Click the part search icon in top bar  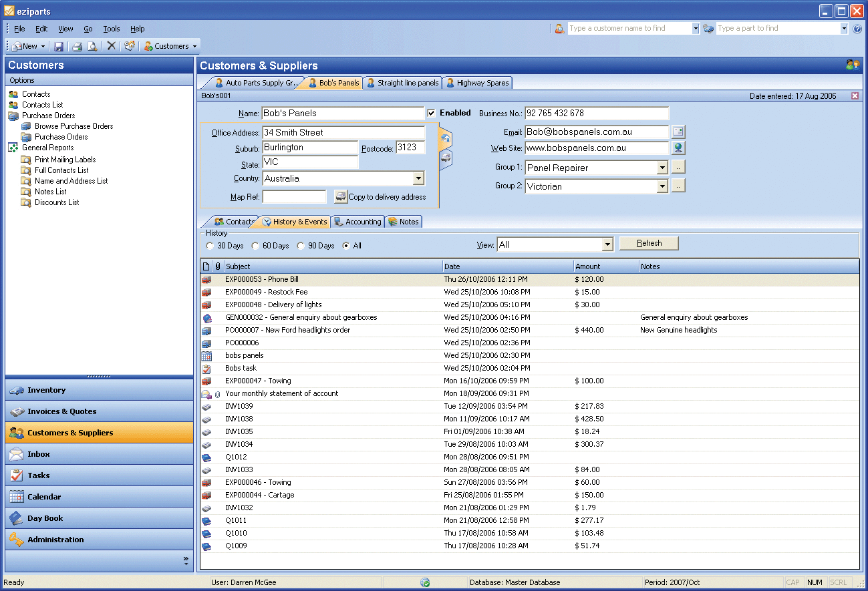click(708, 29)
